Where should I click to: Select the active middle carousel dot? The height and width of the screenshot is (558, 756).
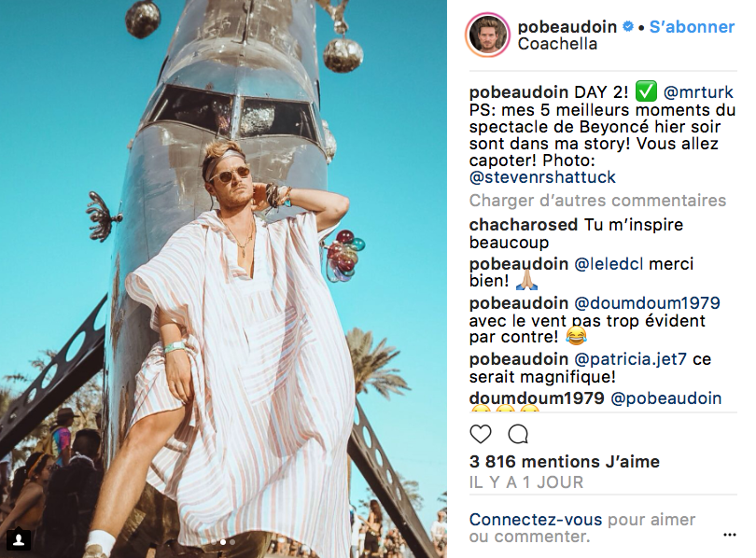pos(223,542)
